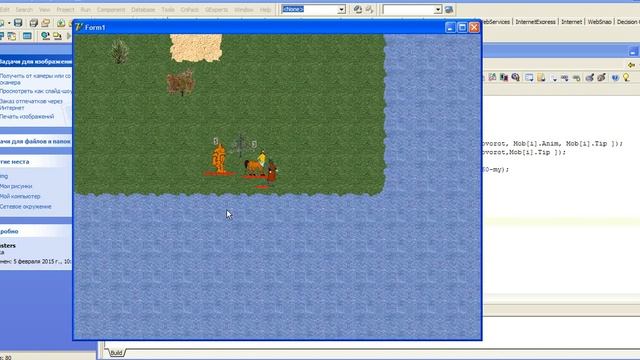
Task: Click the Toggle Form/Unit icon
Action: tap(12, 36)
